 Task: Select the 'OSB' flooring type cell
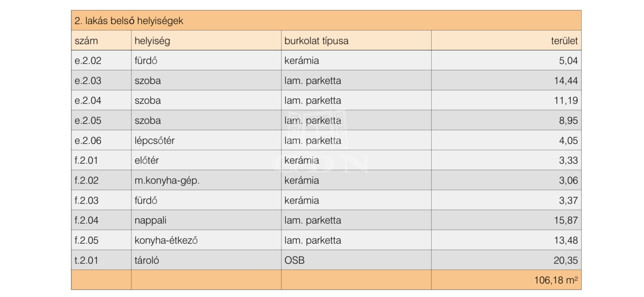pos(294,260)
